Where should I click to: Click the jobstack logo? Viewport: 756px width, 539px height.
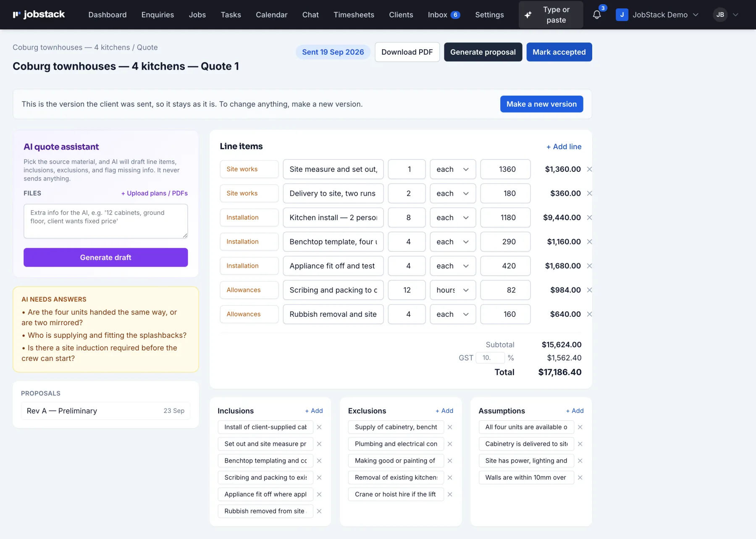pyautogui.click(x=39, y=15)
